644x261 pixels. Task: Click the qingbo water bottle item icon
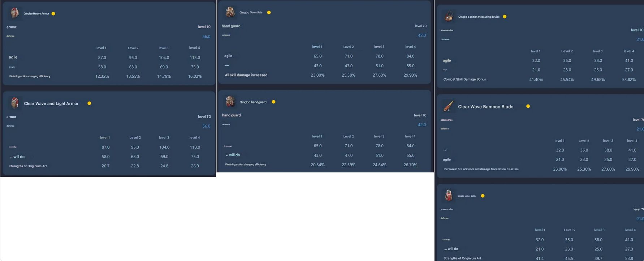click(449, 196)
